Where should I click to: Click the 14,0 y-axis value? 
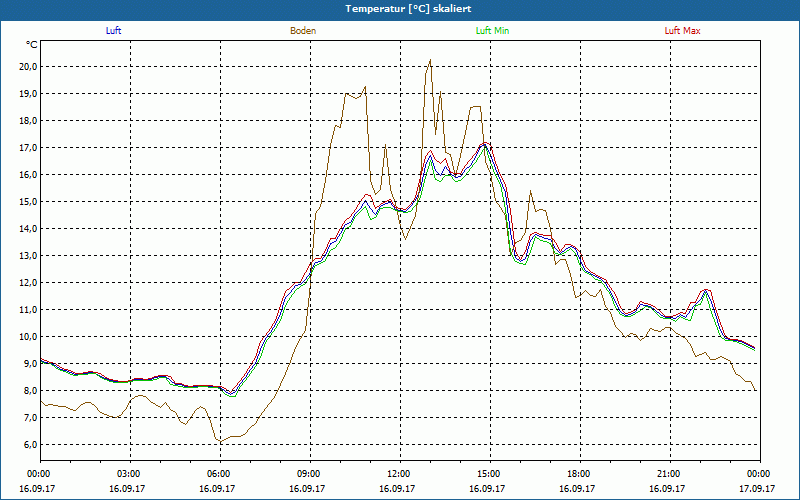click(x=28, y=229)
